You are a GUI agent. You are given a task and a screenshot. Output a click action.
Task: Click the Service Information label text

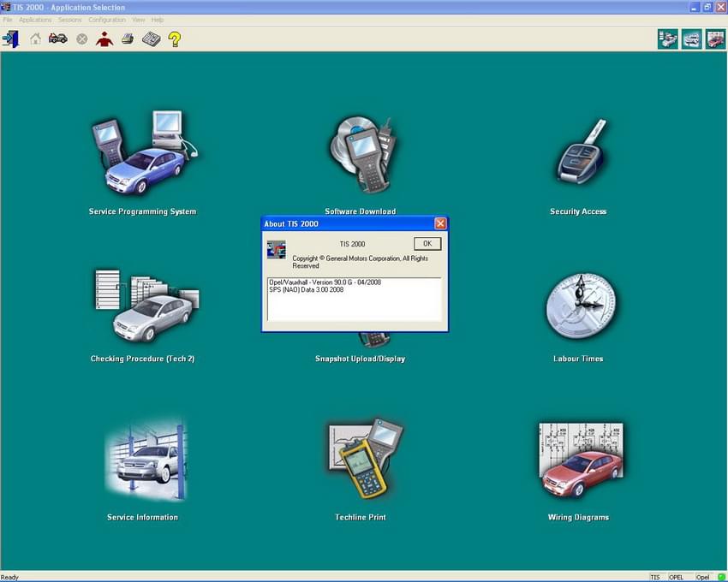[x=142, y=517]
